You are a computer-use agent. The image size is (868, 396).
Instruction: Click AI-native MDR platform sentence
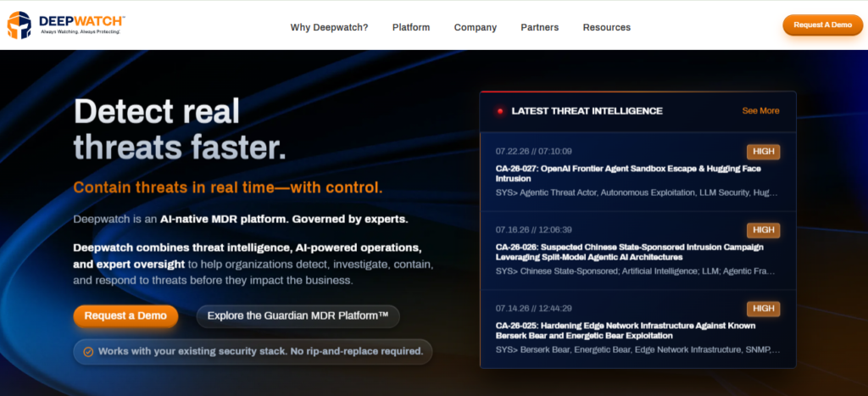pos(241,220)
